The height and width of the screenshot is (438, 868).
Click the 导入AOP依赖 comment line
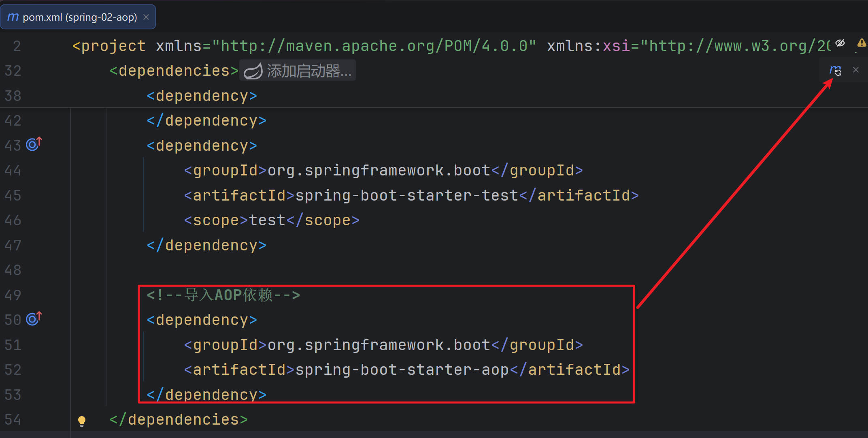pyautogui.click(x=223, y=295)
